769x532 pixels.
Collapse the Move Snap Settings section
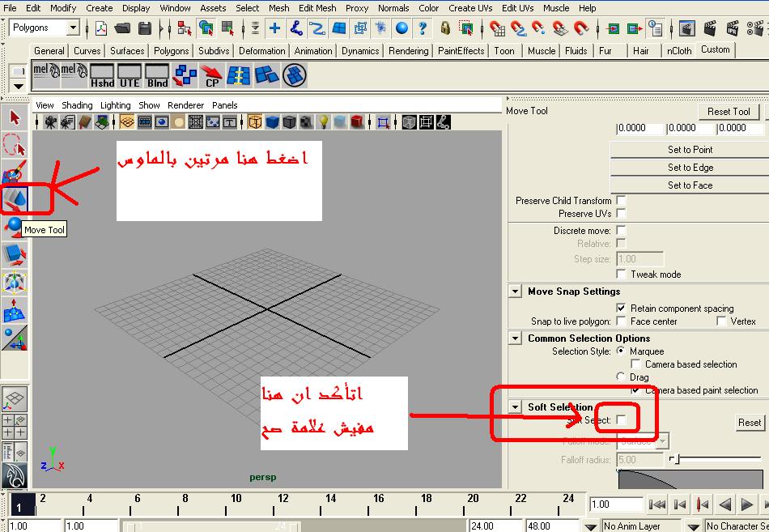coord(515,292)
